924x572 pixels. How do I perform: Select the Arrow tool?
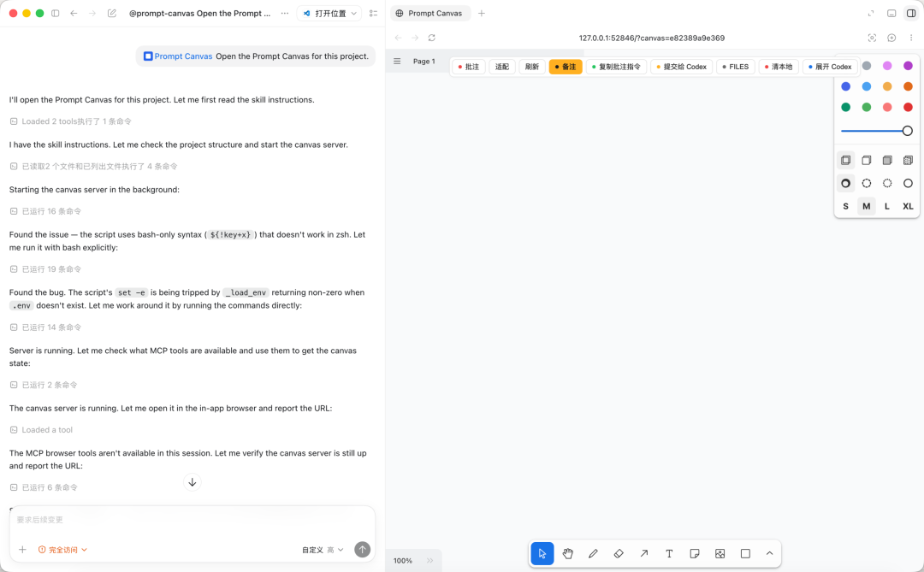[x=644, y=554]
